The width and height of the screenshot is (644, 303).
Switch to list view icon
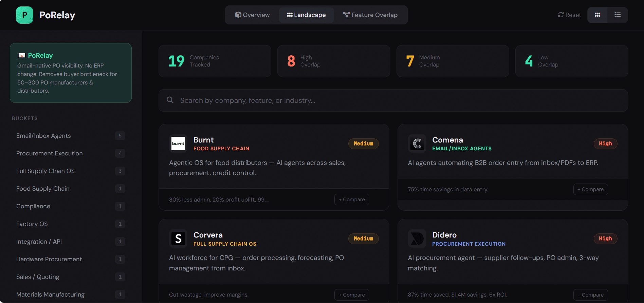pos(618,15)
